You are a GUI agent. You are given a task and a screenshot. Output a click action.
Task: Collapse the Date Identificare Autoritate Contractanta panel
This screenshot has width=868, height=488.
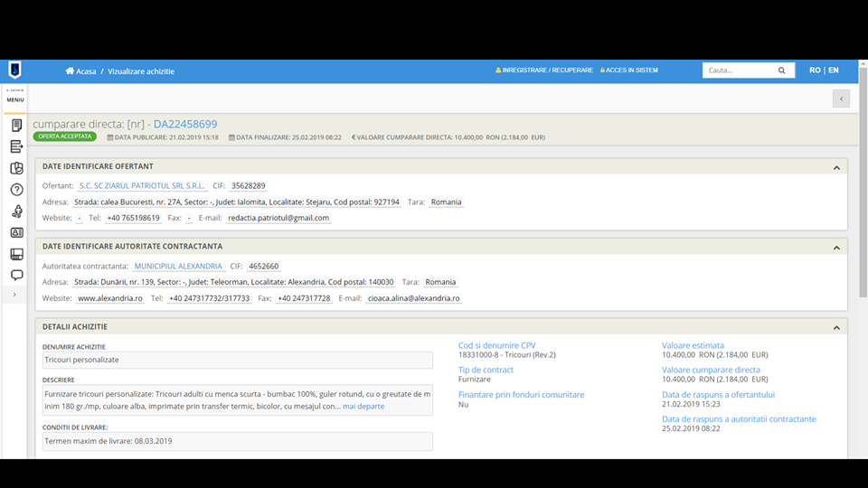(x=836, y=247)
